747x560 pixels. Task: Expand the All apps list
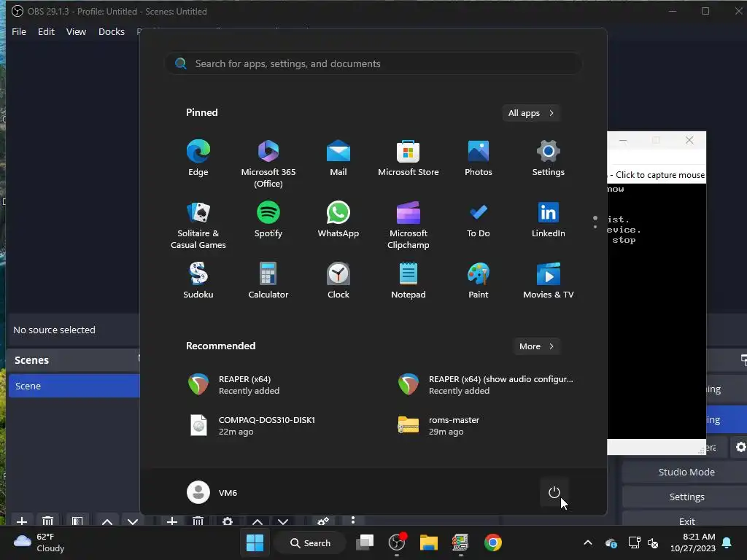point(531,113)
